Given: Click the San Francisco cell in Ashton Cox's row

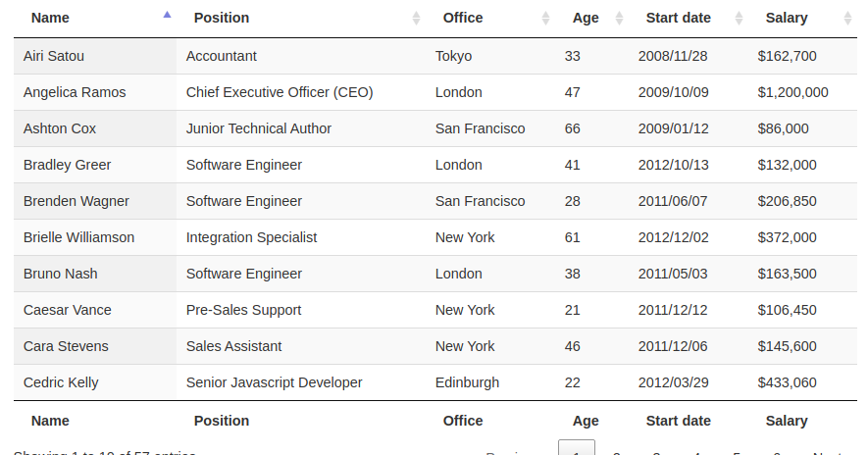Looking at the screenshot, I should pyautogui.click(x=480, y=128).
